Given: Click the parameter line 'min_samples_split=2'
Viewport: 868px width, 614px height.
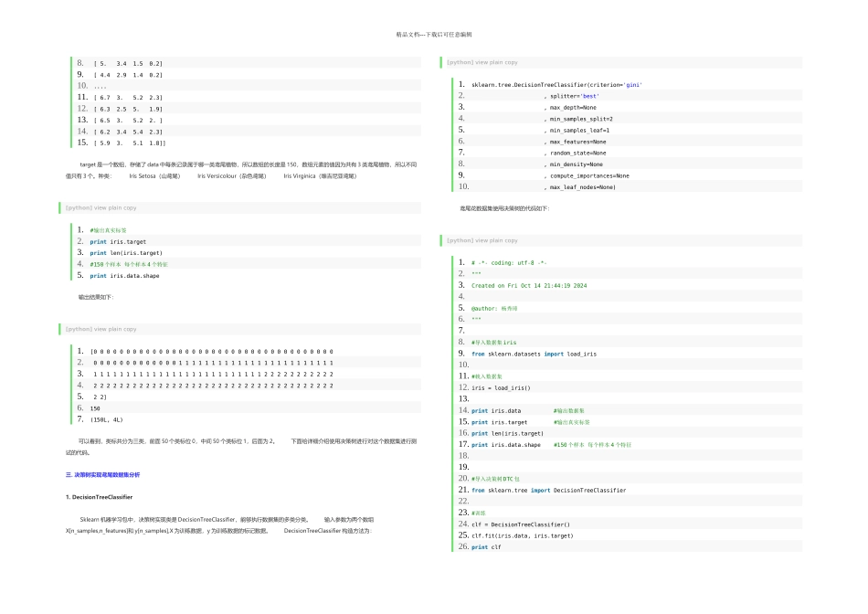Looking at the screenshot, I should click(x=578, y=119).
